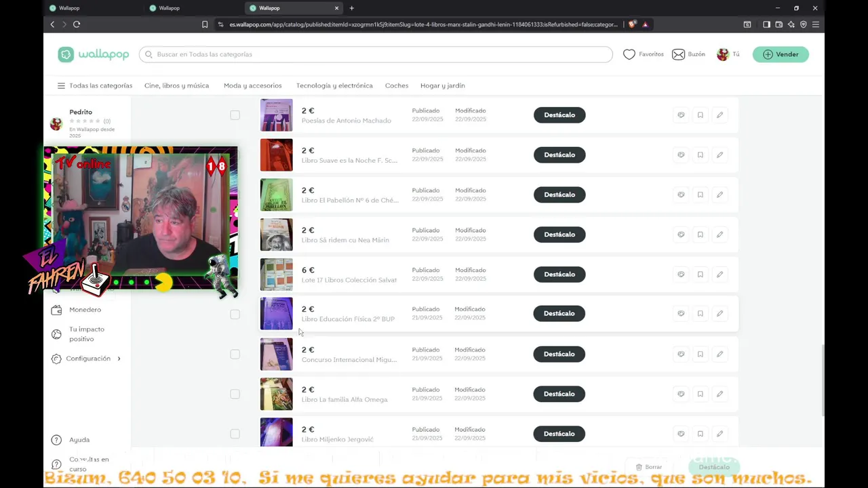Image resolution: width=868 pixels, height=488 pixels.
Task: Click the Borrar delete button
Action: tap(649, 467)
